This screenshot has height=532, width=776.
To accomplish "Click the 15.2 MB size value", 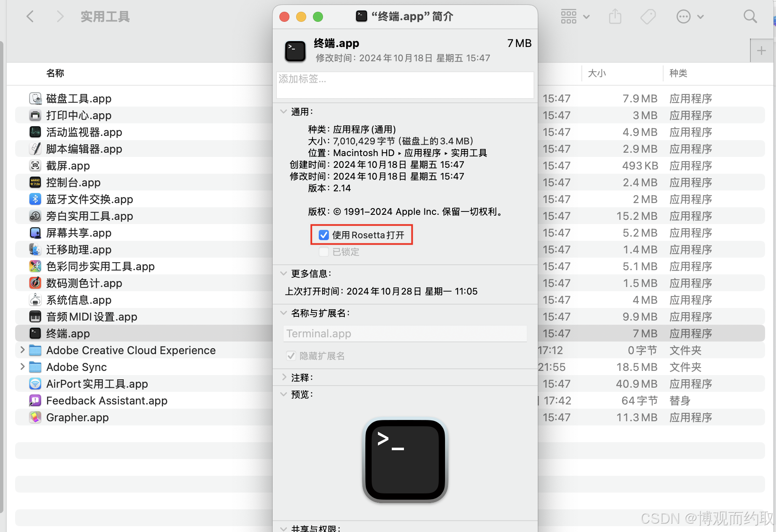I will point(637,216).
